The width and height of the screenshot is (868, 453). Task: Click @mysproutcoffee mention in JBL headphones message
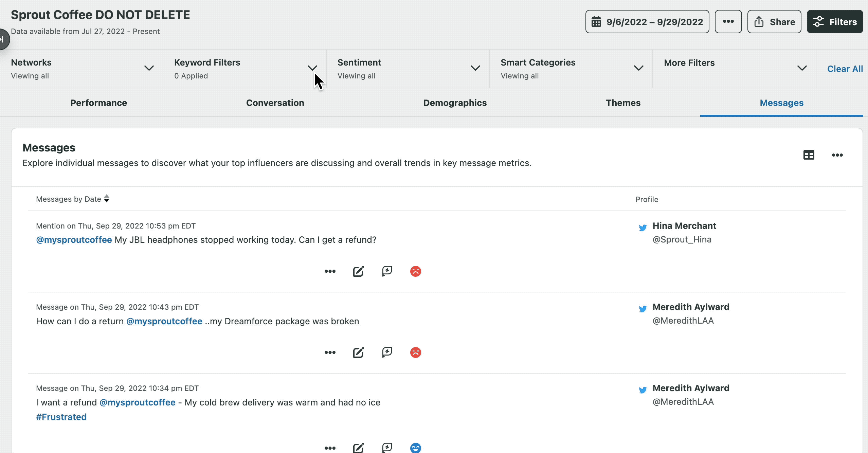(x=74, y=240)
